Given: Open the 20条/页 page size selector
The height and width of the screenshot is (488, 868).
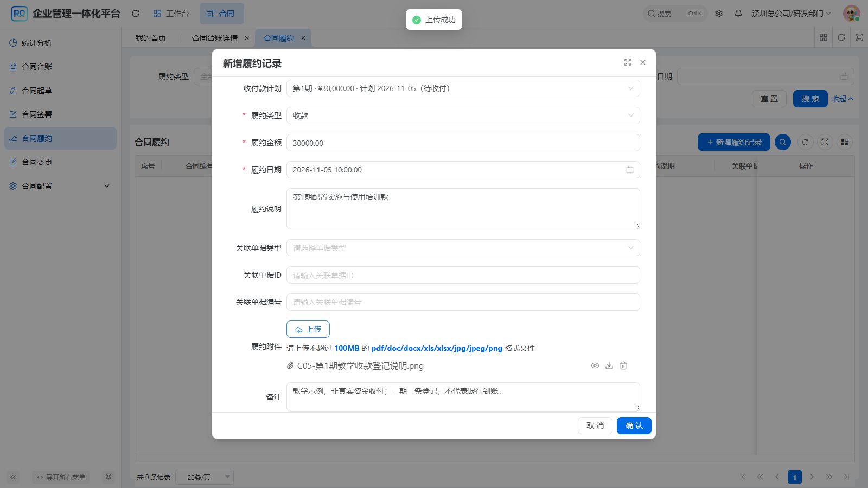Looking at the screenshot, I should [206, 477].
